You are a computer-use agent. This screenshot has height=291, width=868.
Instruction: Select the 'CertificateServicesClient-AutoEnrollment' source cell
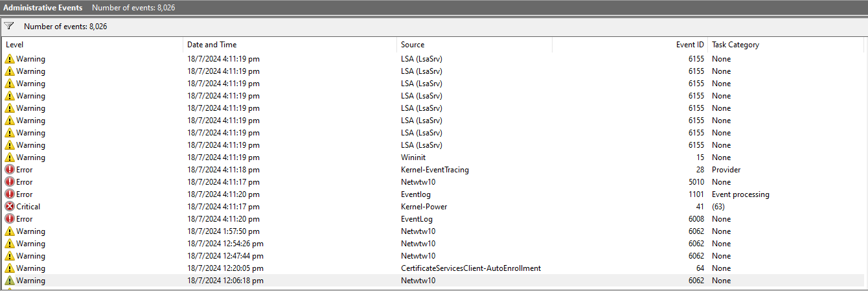coord(471,268)
